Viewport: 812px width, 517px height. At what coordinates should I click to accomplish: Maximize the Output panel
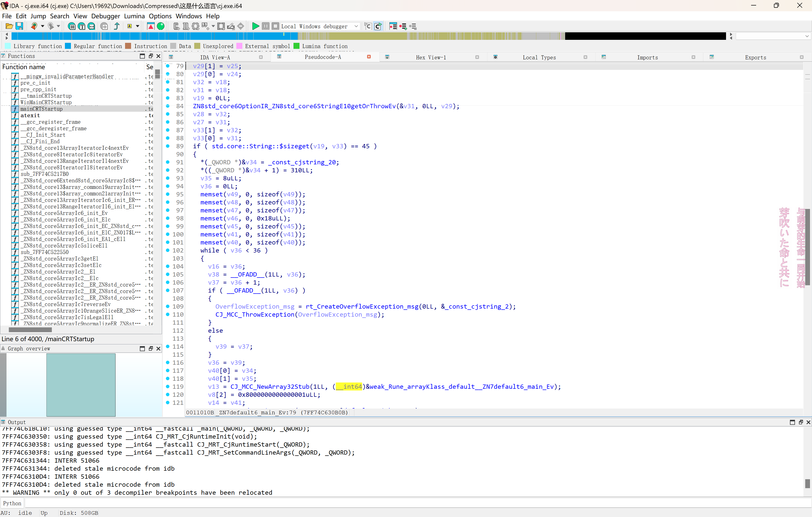click(x=792, y=422)
